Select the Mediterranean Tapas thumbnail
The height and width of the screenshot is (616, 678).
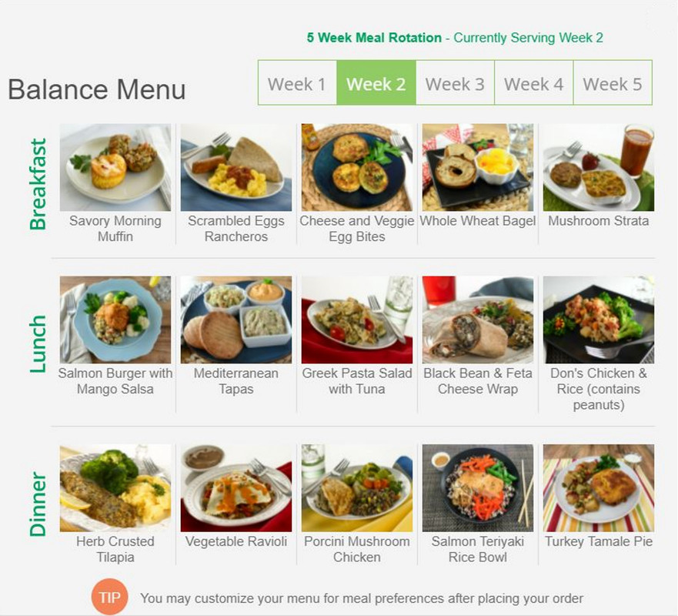pos(236,320)
